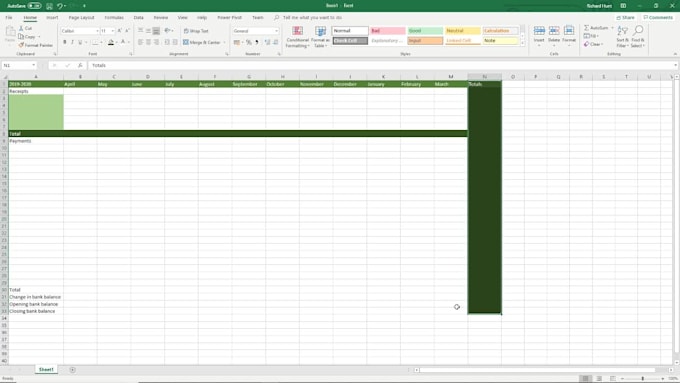The width and height of the screenshot is (680, 383).
Task: Expand the cell styles gallery
Action: coord(523,43)
